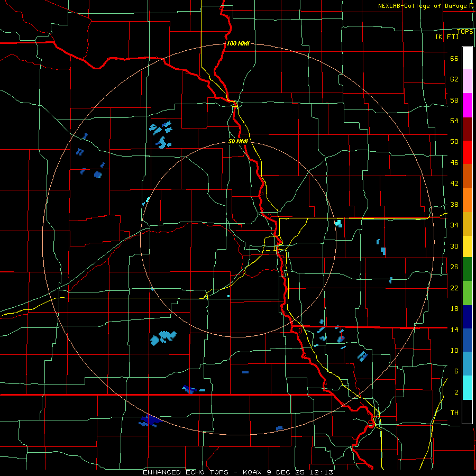The height and width of the screenshot is (476, 476).
Task: Select the light steel-blue legend band
Action: pos(467,364)
